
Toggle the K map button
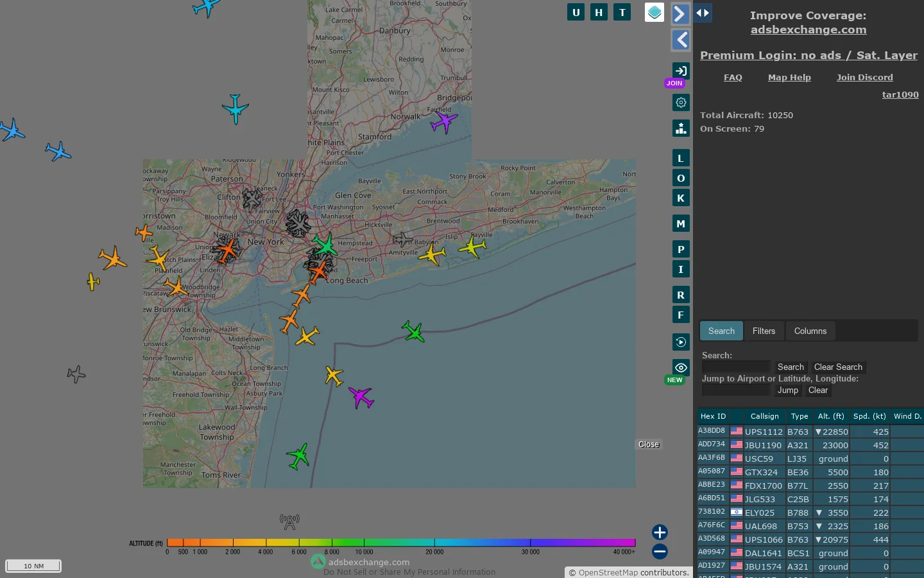[x=681, y=198]
